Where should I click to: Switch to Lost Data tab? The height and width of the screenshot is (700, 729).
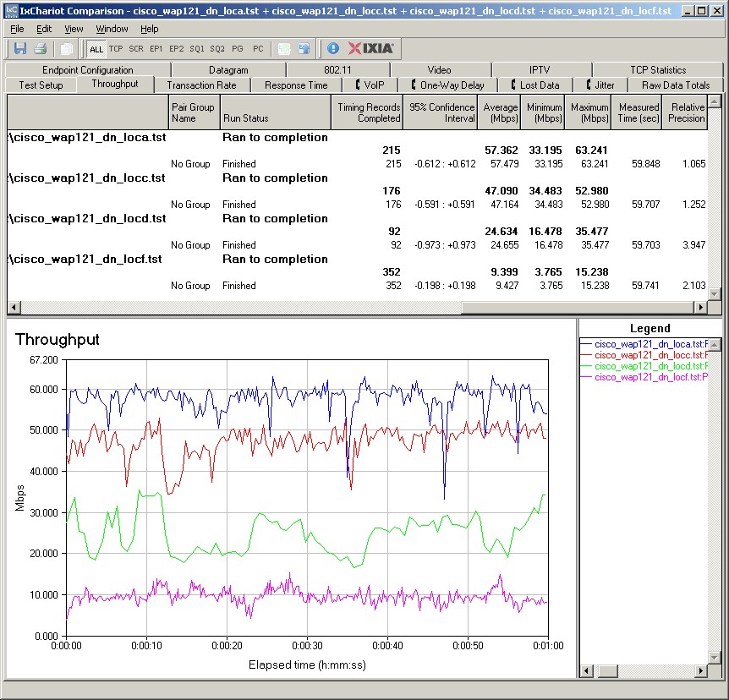coord(535,85)
